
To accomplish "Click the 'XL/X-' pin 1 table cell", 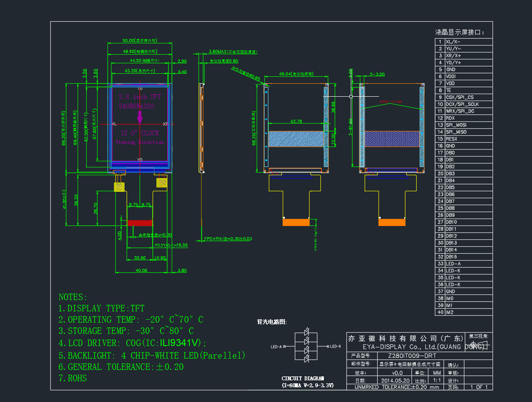I will pos(469,42).
